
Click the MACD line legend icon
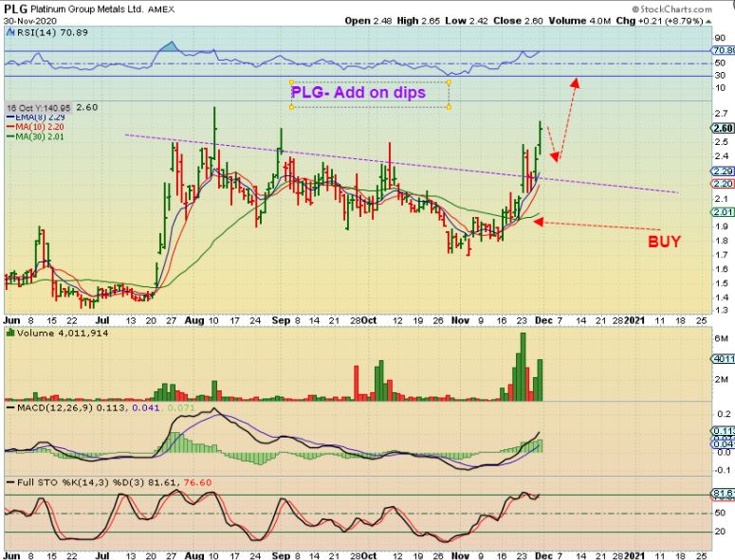point(10,407)
